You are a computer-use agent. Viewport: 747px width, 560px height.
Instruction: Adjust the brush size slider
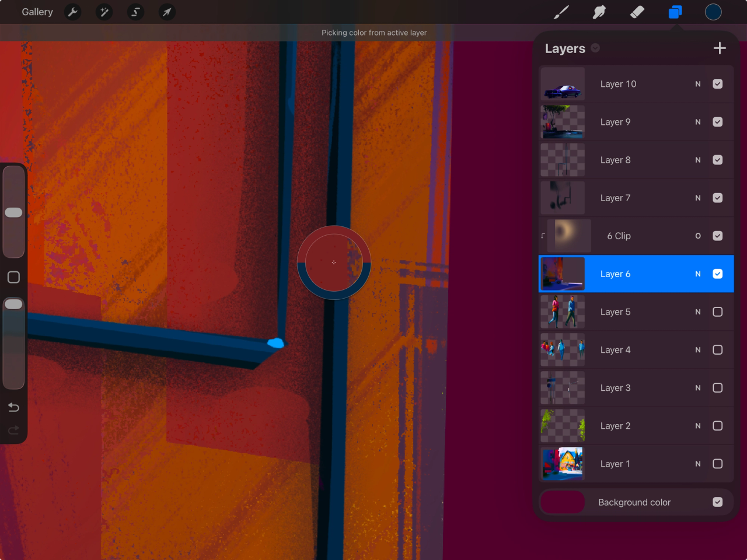(x=13, y=212)
